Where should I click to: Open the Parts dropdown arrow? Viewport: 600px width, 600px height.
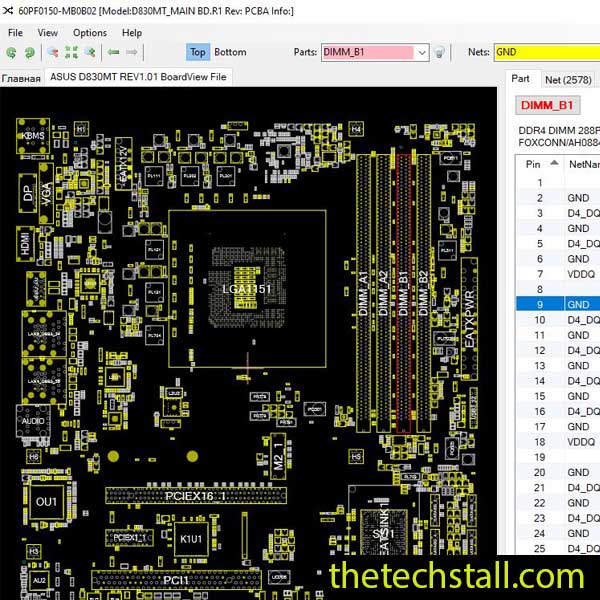pyautogui.click(x=421, y=52)
